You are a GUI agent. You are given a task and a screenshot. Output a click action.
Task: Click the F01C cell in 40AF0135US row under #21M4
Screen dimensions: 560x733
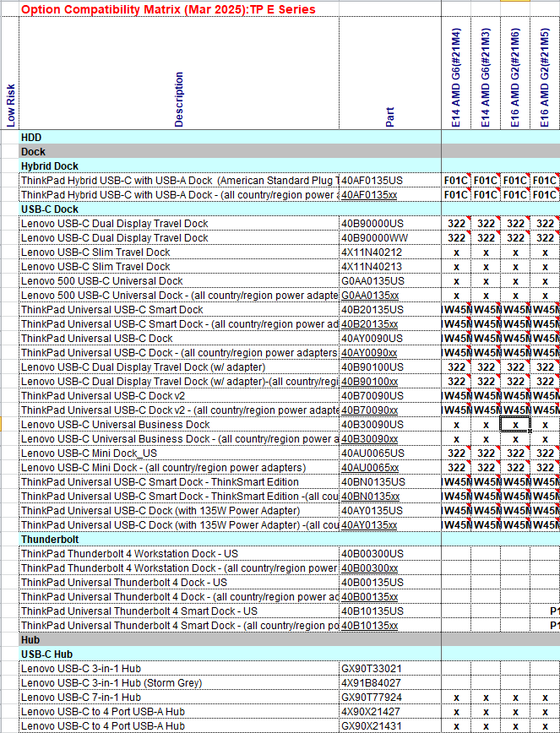click(x=456, y=181)
